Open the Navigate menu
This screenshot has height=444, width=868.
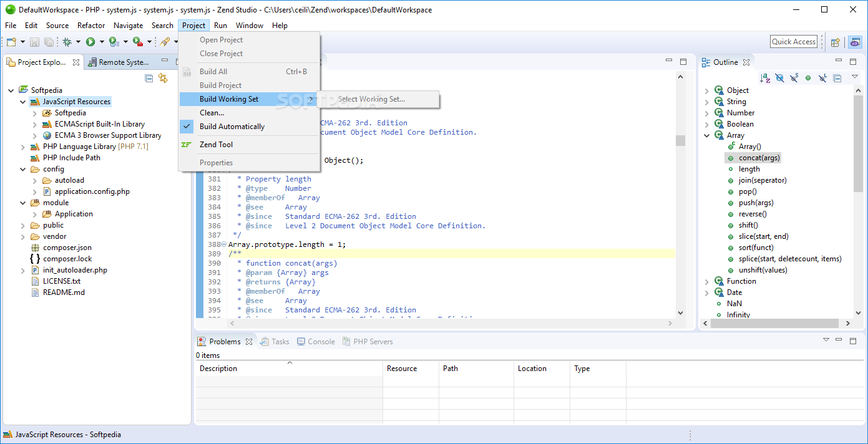(128, 26)
